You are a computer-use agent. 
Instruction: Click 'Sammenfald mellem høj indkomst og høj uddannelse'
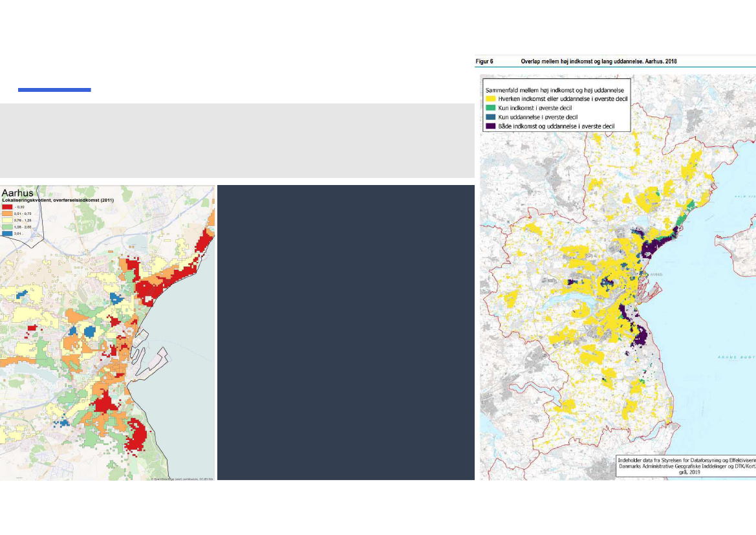click(x=554, y=90)
